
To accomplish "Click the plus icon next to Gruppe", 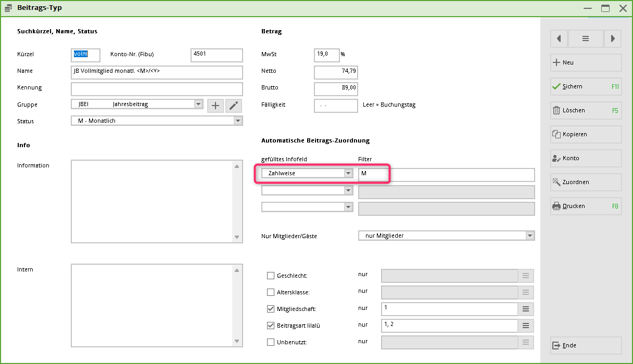I will click(216, 106).
